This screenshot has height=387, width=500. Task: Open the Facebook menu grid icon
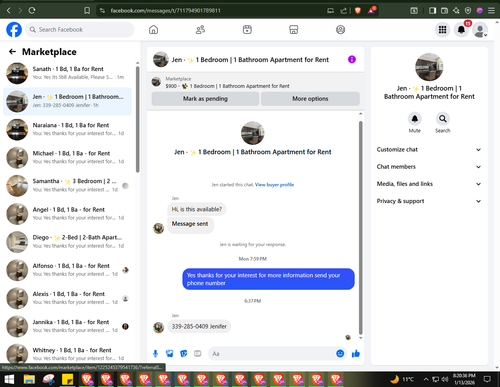pyautogui.click(x=442, y=30)
